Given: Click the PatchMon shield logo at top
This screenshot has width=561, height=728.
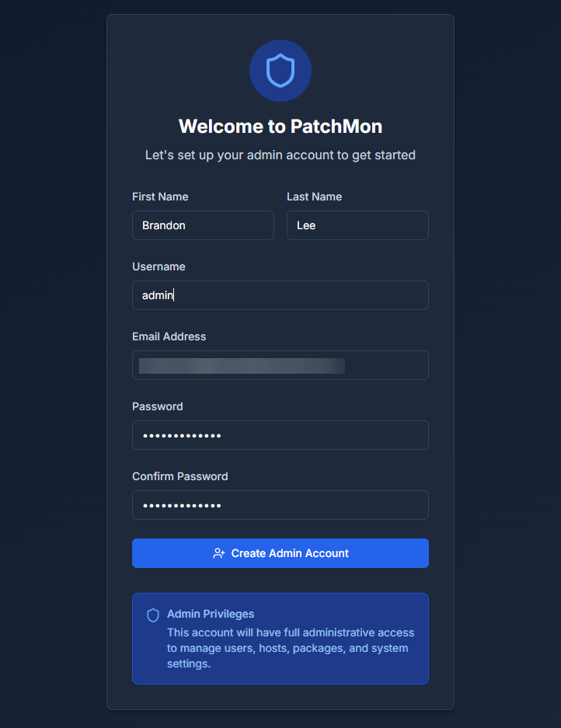Looking at the screenshot, I should pos(280,71).
